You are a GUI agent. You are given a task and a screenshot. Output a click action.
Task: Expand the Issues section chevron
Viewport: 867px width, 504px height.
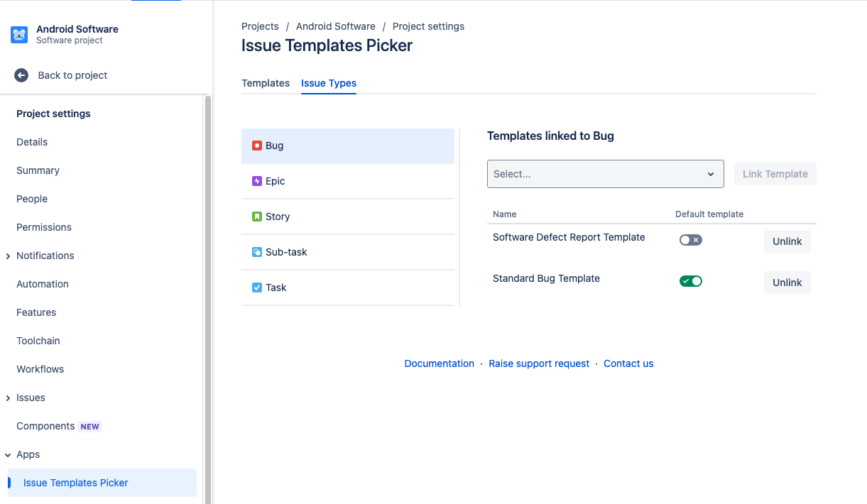[x=8, y=398]
